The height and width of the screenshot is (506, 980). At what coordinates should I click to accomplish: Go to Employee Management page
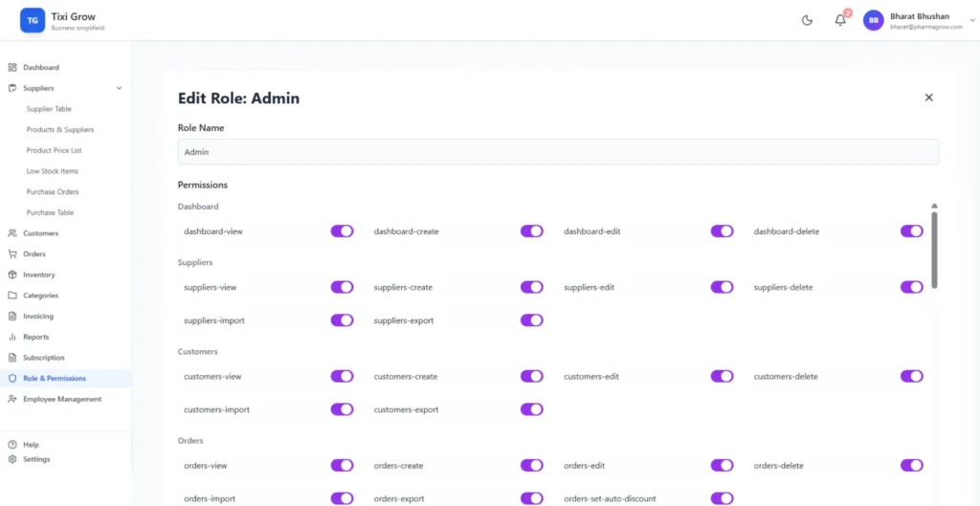point(61,399)
